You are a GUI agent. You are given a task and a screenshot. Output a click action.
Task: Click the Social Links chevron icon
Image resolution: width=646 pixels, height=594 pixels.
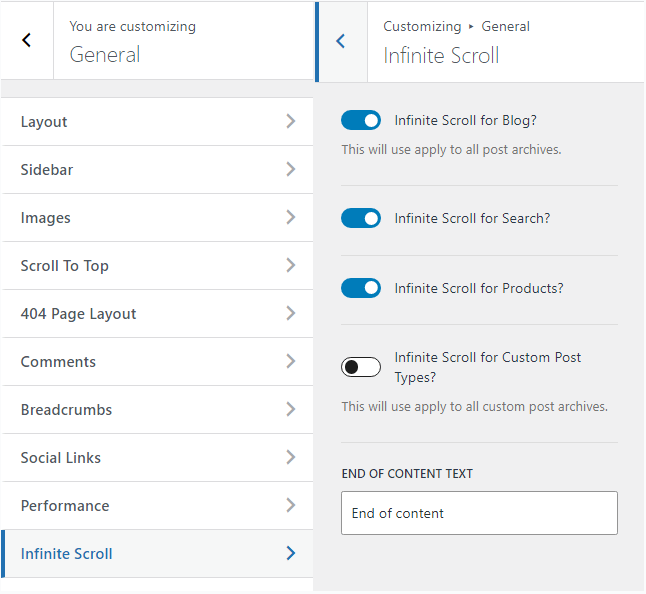pyautogui.click(x=290, y=458)
